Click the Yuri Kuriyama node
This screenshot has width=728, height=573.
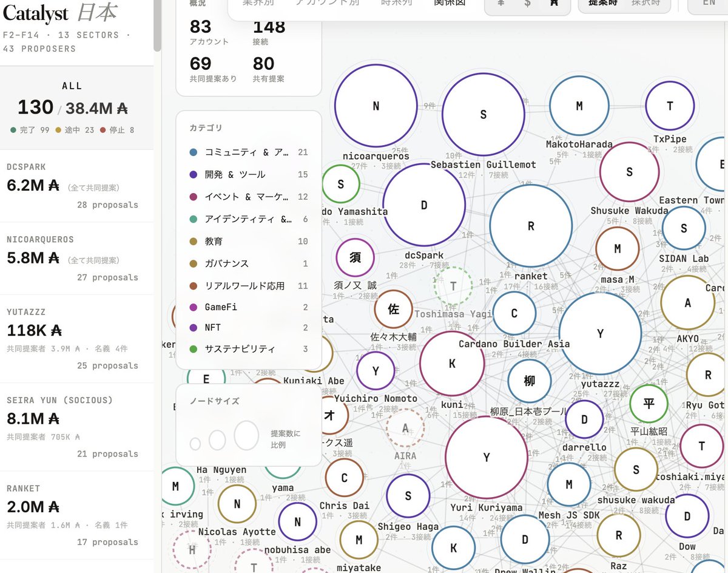486,458
